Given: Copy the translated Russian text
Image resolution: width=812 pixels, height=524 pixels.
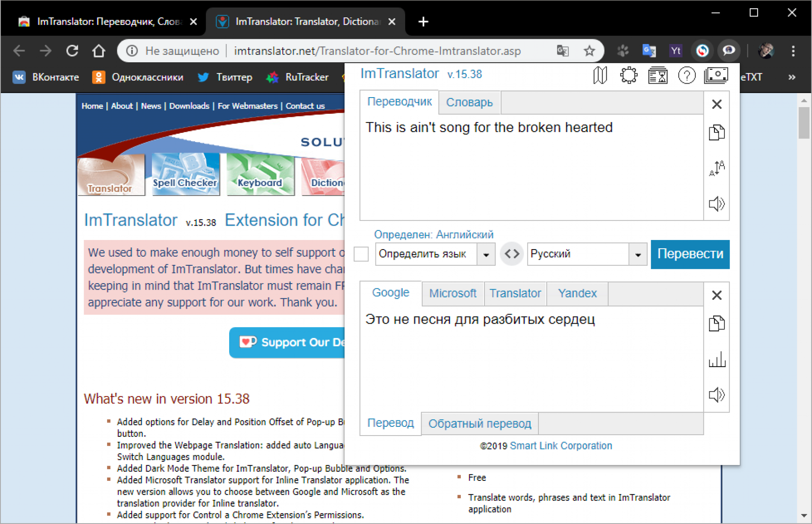Looking at the screenshot, I should (716, 323).
